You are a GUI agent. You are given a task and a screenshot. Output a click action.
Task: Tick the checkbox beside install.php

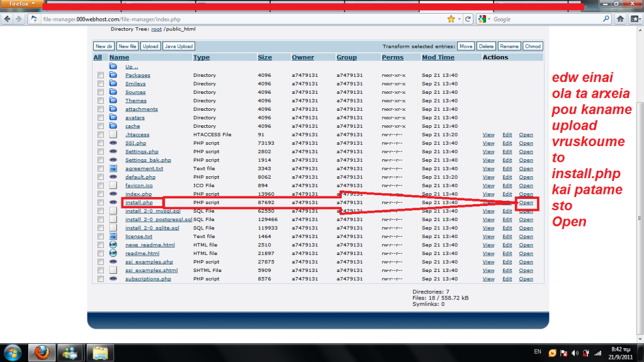100,203
